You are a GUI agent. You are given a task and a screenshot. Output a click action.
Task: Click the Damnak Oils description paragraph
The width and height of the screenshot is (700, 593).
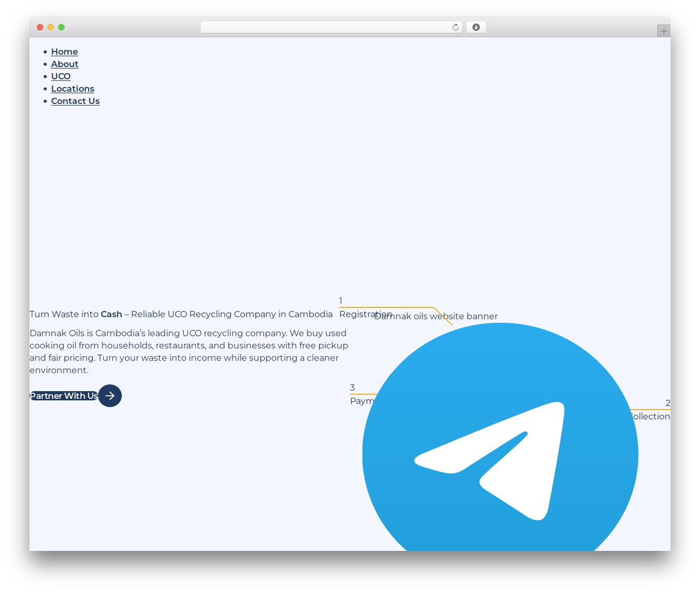pos(189,351)
